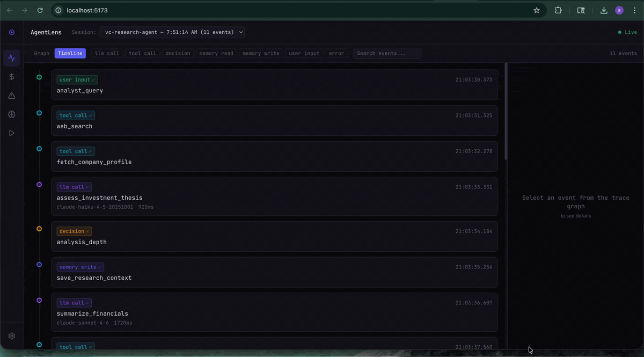
Task: Click the AgentLens logo icon
Action: tap(12, 32)
